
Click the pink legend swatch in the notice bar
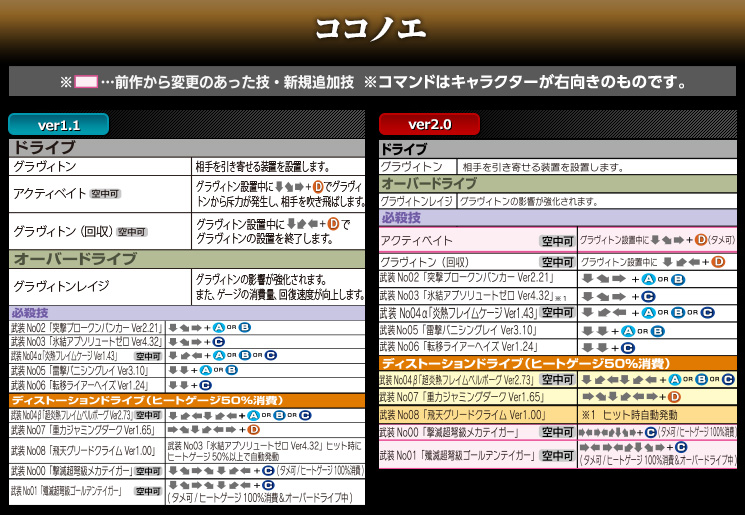86,82
